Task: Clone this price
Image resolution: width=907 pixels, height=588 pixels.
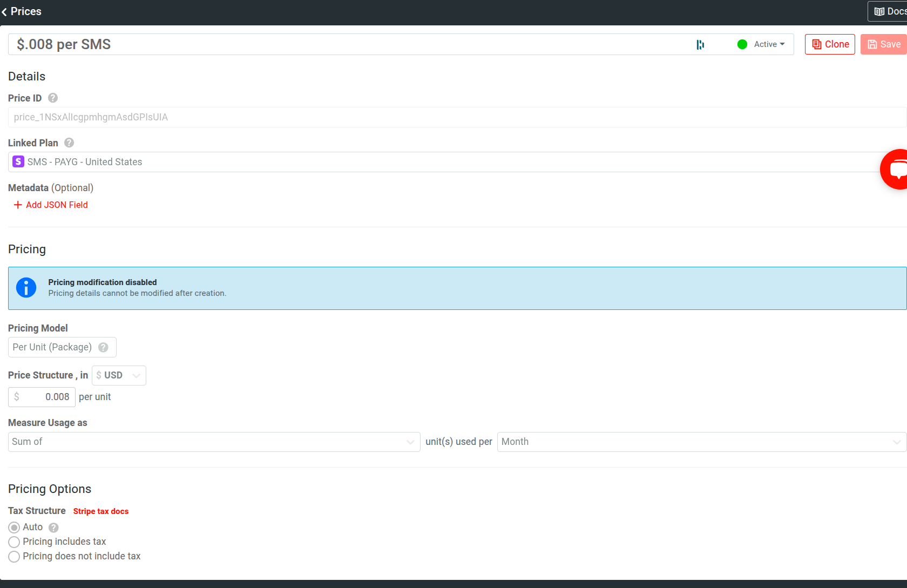Action: [830, 44]
